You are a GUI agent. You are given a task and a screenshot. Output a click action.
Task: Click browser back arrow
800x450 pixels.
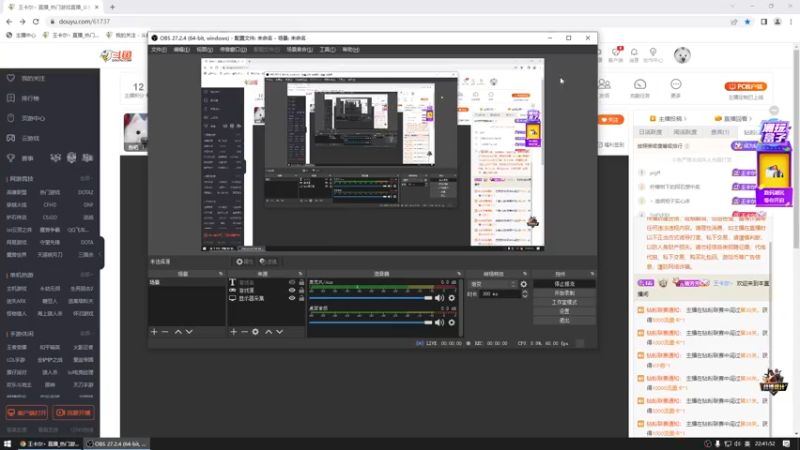[9, 21]
